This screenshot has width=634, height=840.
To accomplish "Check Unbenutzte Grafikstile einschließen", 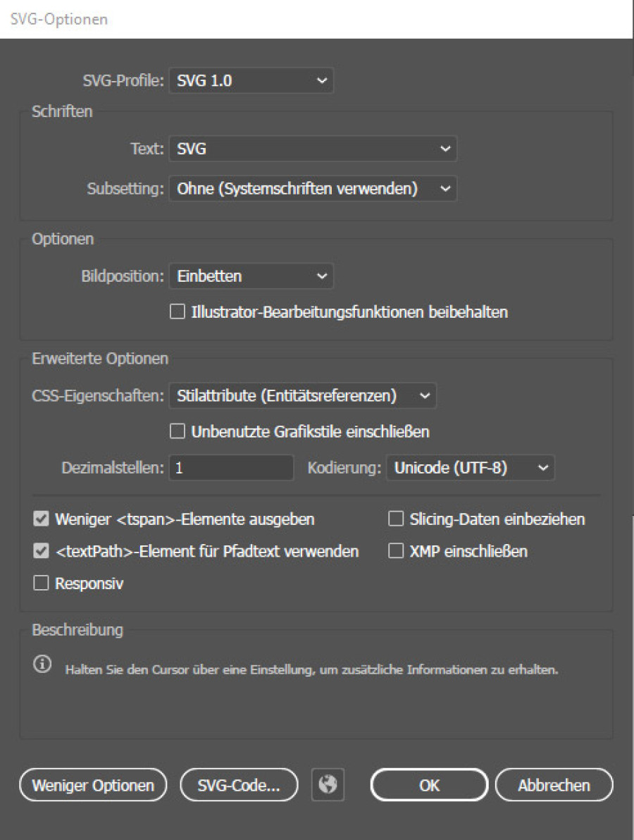I will tap(177, 431).
